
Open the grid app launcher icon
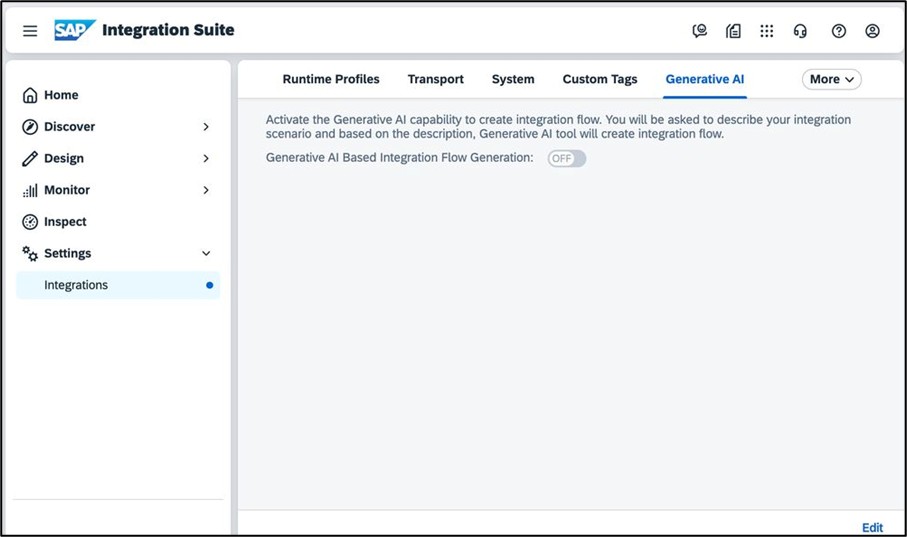766,31
